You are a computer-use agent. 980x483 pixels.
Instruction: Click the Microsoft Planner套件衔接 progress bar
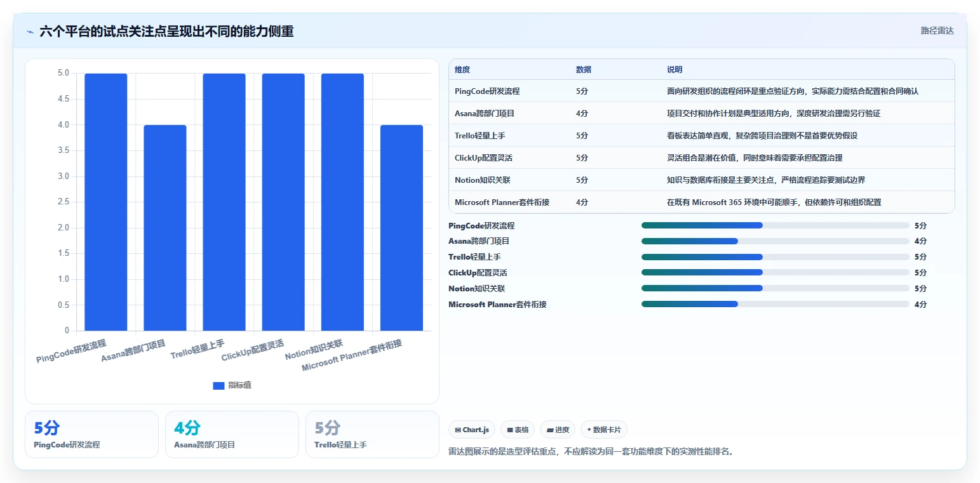coord(775,304)
